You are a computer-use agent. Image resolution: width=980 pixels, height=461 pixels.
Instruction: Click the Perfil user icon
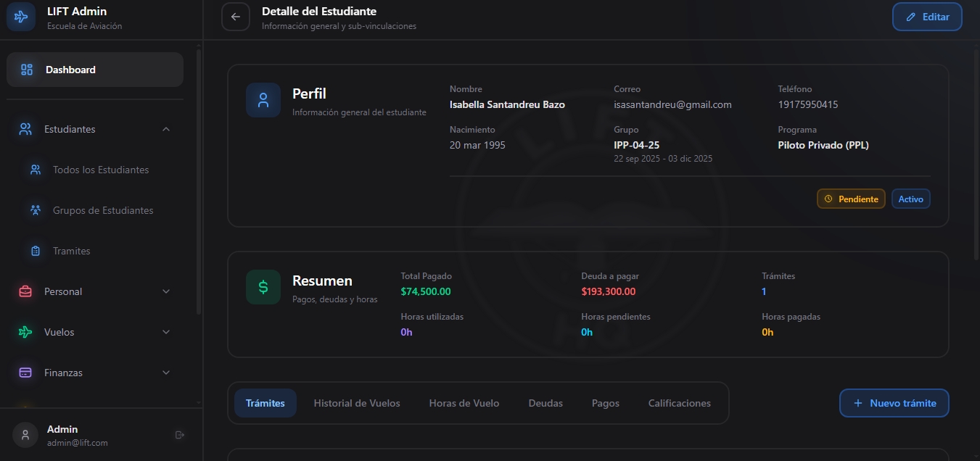click(263, 100)
